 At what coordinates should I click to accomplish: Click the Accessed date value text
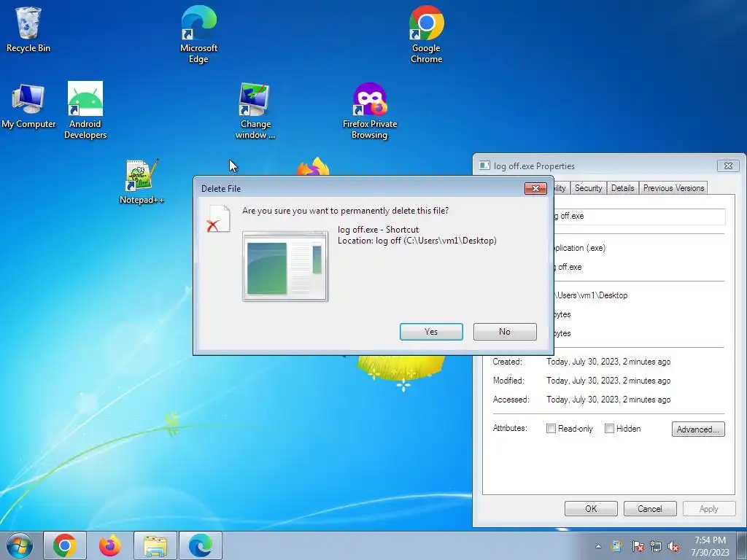pyautogui.click(x=608, y=400)
